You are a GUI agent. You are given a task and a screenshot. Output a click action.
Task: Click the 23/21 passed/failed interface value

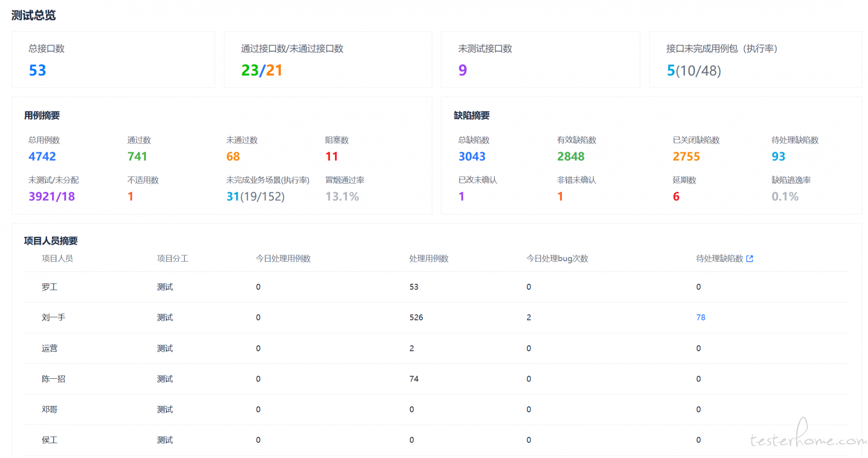click(x=262, y=70)
